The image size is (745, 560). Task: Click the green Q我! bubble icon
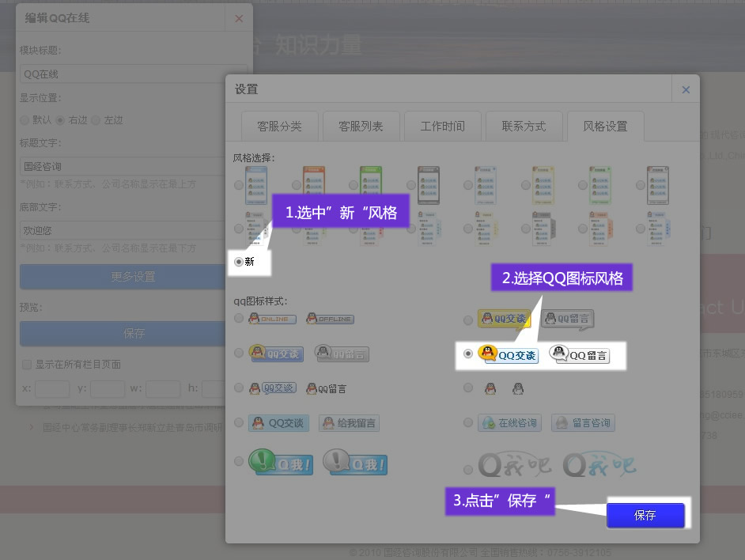(x=281, y=462)
